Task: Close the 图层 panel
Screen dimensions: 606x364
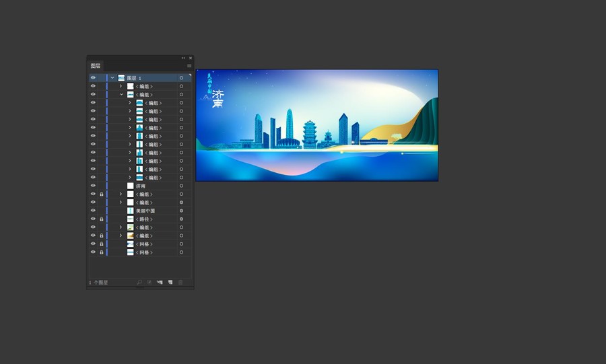Action: tap(190, 58)
